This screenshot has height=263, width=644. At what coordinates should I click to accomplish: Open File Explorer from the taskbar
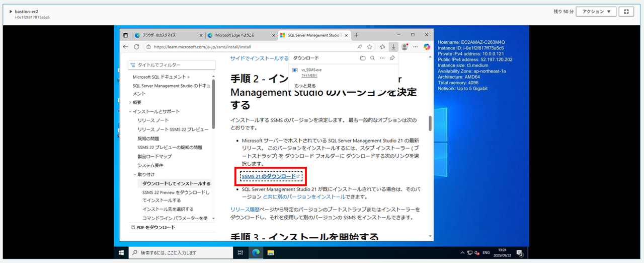coord(270,252)
